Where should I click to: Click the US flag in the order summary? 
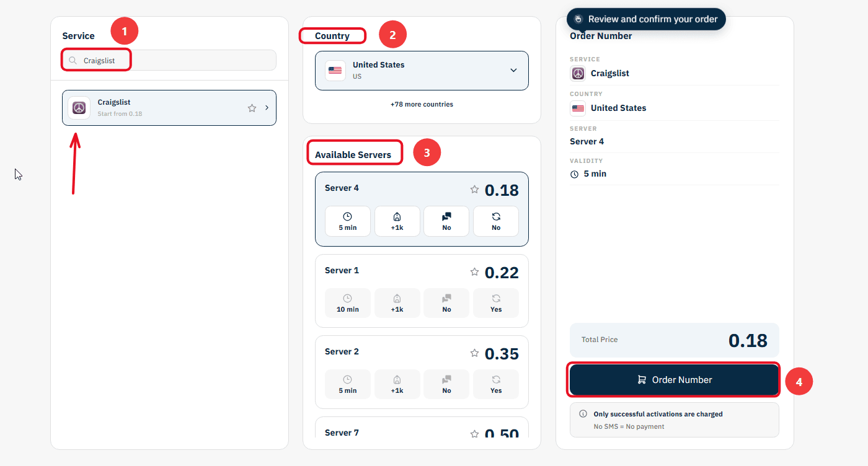click(x=578, y=108)
